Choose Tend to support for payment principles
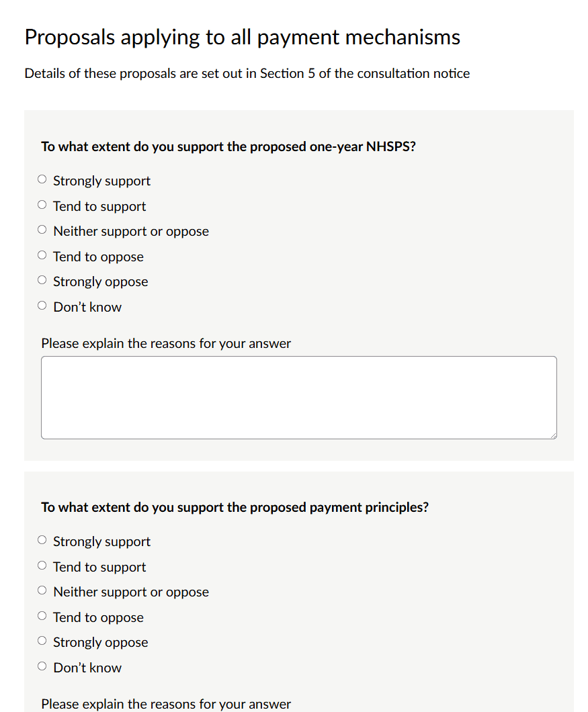The width and height of the screenshot is (588, 712). (x=42, y=566)
